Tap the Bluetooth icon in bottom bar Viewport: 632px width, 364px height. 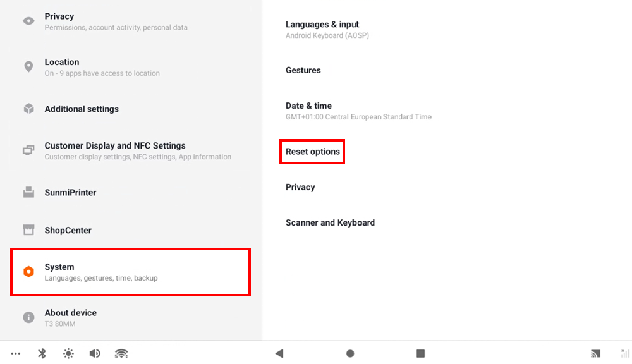pos(42,353)
